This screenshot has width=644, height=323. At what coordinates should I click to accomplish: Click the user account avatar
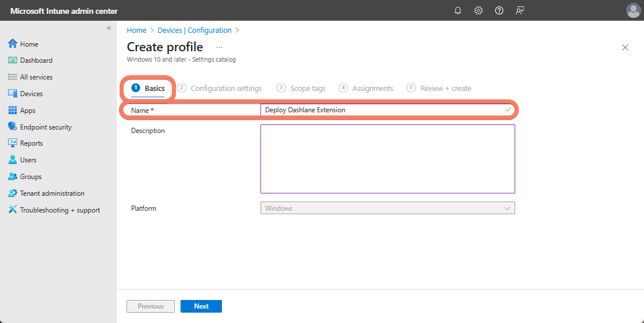[x=633, y=10]
